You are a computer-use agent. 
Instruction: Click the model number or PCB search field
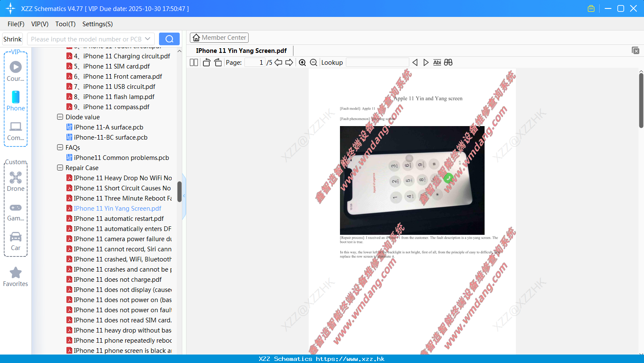click(86, 39)
